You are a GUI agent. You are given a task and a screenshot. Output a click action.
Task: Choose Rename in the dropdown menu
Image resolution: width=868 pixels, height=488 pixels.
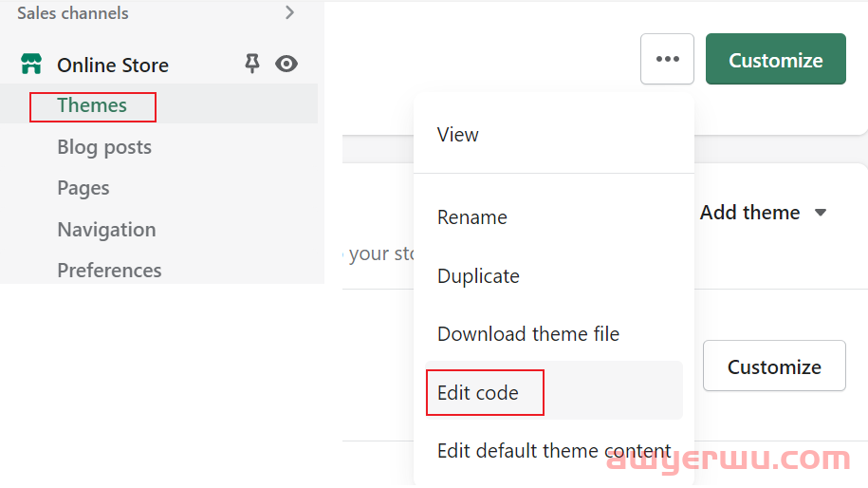tap(471, 217)
